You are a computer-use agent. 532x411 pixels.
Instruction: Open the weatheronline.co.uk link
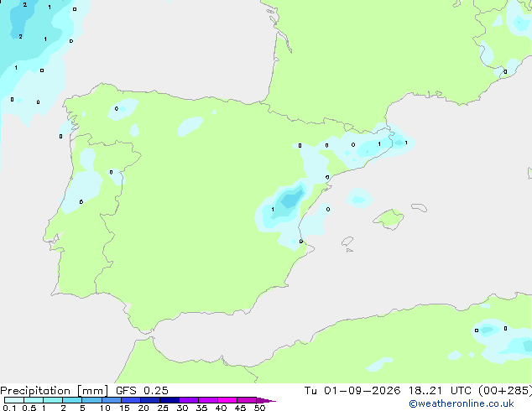tap(461, 403)
